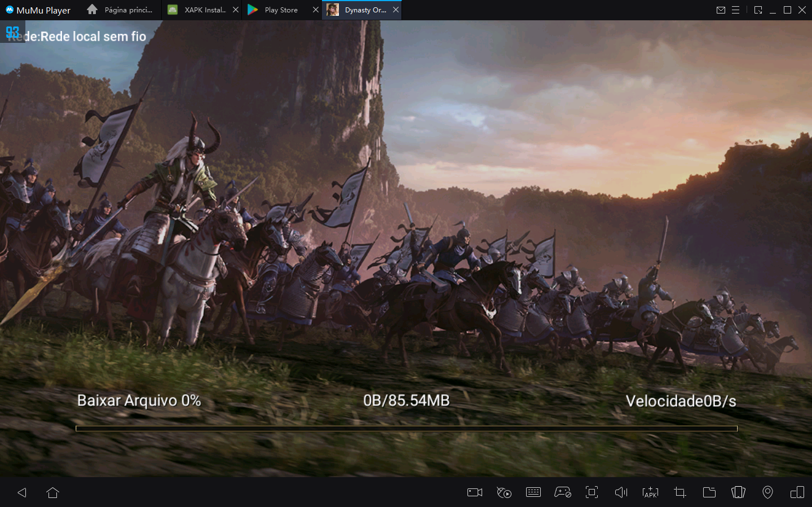The width and height of the screenshot is (812, 507).
Task: Go to Android home screen
Action: click(53, 492)
